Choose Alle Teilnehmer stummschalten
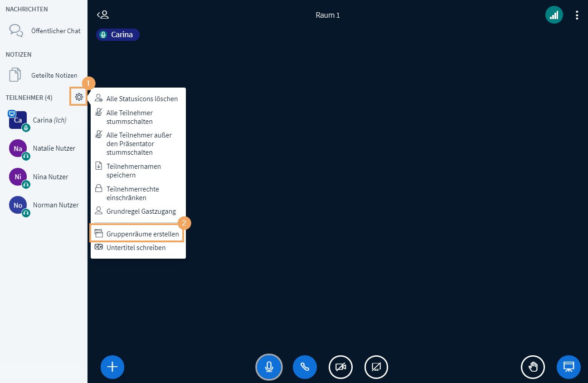Image resolution: width=588 pixels, height=383 pixels. (x=130, y=117)
